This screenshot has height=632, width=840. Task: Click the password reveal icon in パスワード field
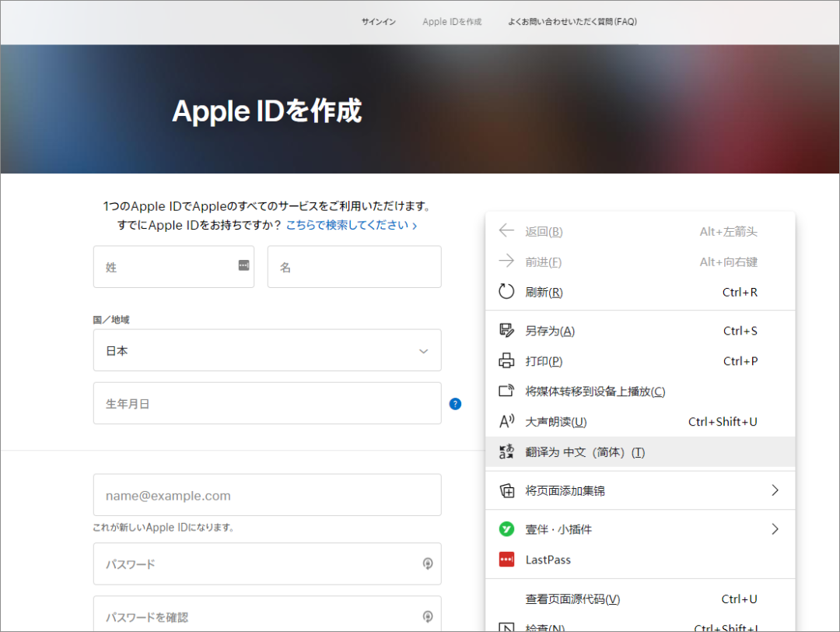click(428, 564)
